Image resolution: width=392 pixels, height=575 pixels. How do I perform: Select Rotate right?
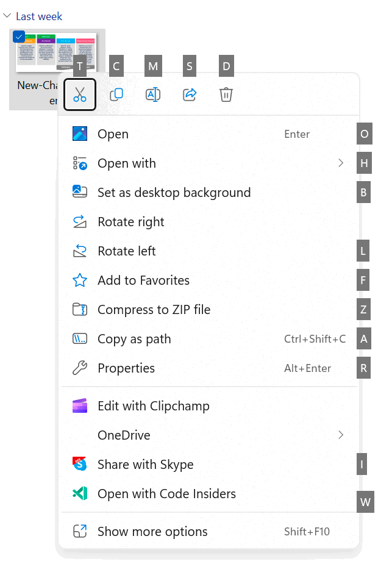[131, 222]
